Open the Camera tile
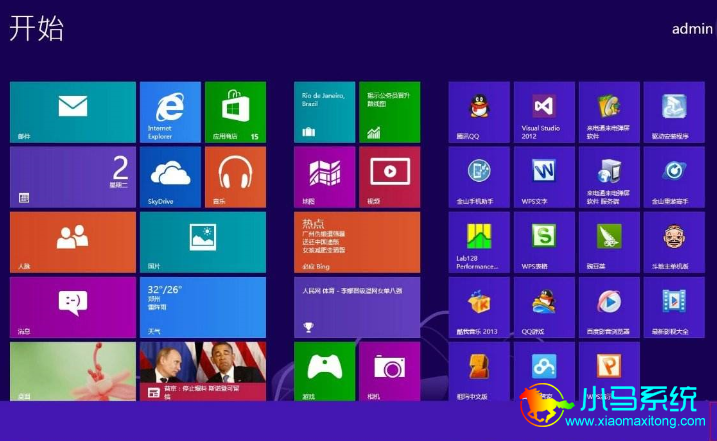Screen dimensions: 717x441 [x=390, y=371]
